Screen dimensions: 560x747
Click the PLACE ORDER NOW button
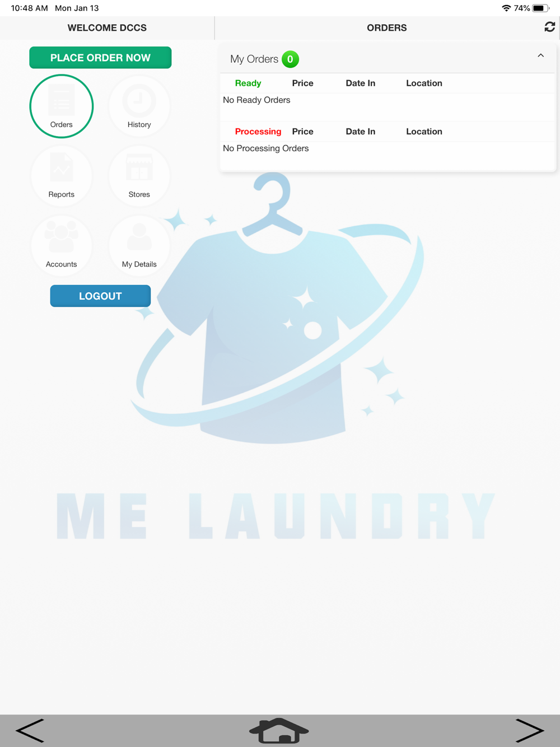(100, 58)
